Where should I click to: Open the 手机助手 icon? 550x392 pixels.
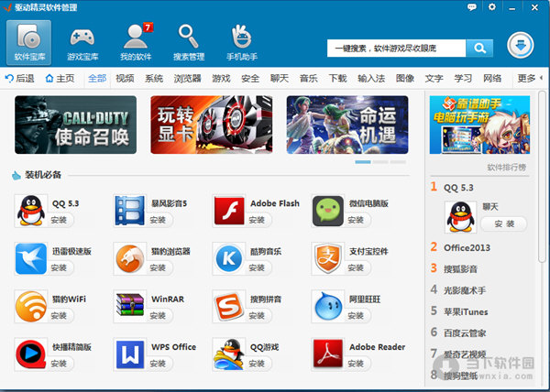coord(242,42)
